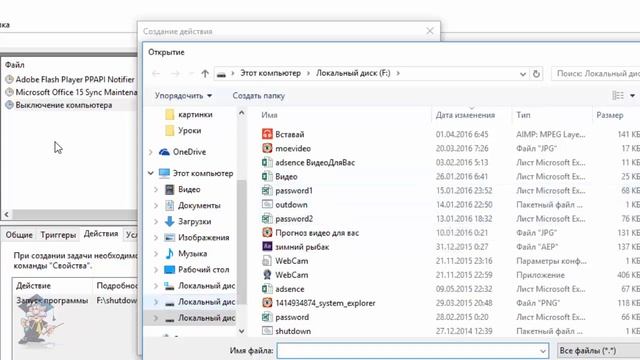This screenshot has height=360, width=640.
Task: Open address bar history dropdown arrow
Action: click(522, 74)
